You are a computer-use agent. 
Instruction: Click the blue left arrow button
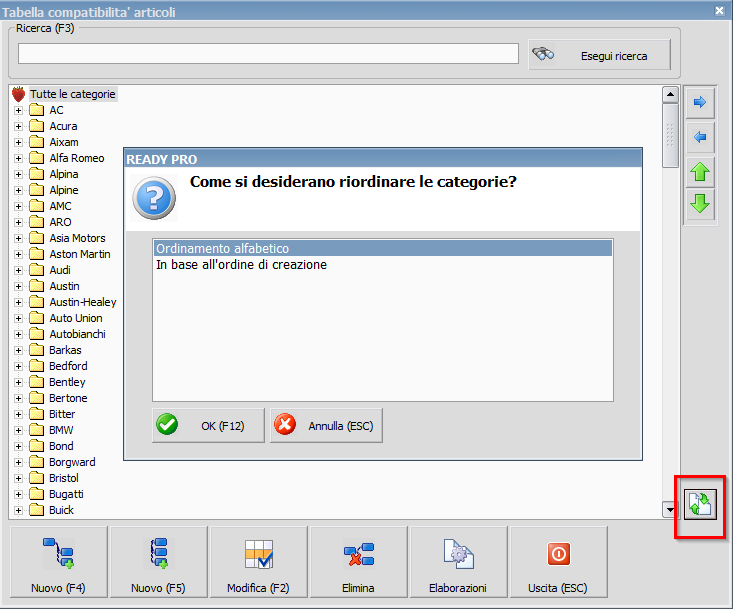point(700,137)
